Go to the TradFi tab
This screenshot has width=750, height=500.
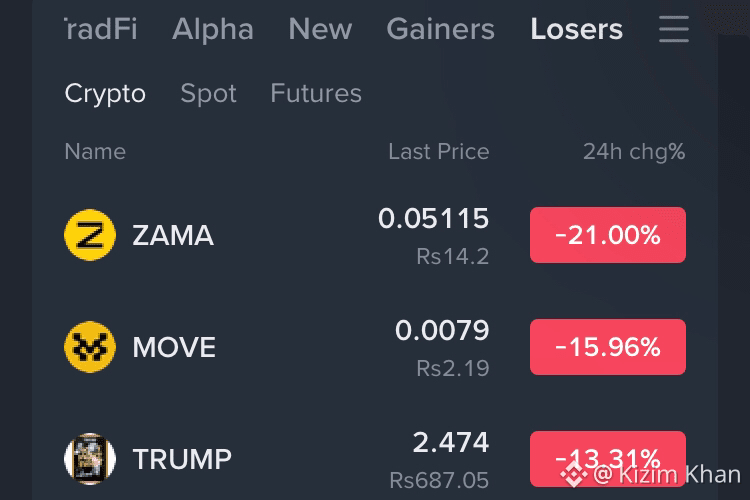[x=101, y=29]
